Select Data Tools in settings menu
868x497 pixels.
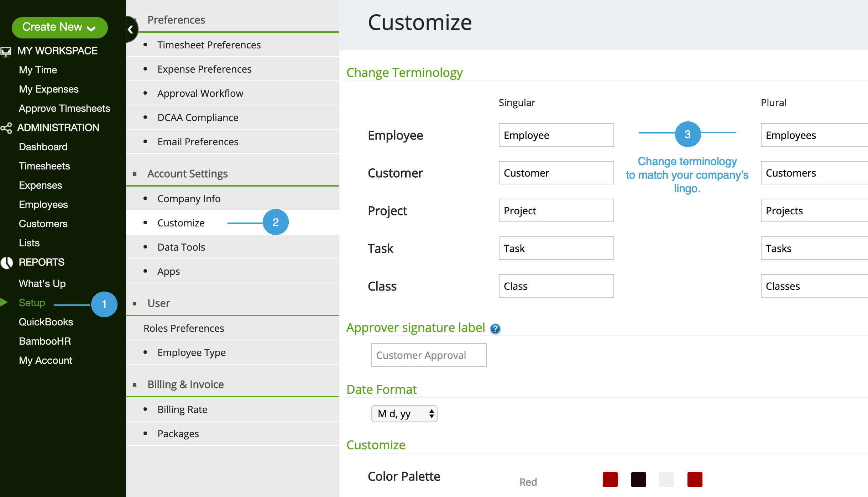(x=181, y=247)
